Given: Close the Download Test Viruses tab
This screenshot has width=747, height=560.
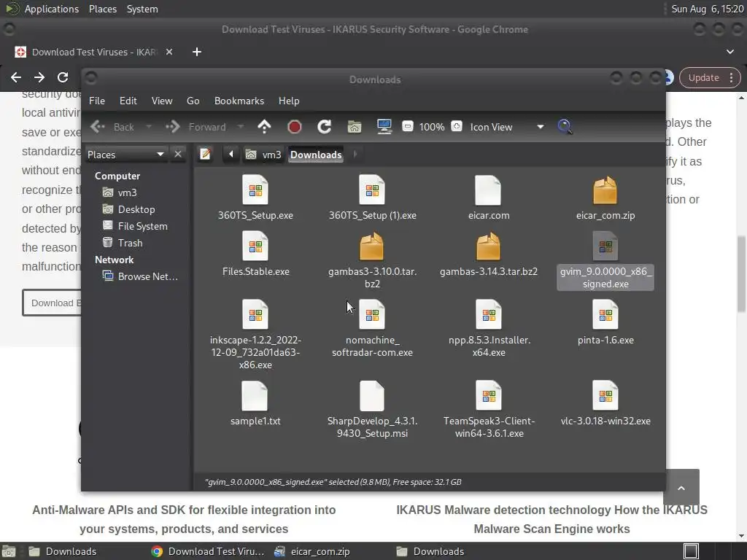Looking at the screenshot, I should coord(169,52).
